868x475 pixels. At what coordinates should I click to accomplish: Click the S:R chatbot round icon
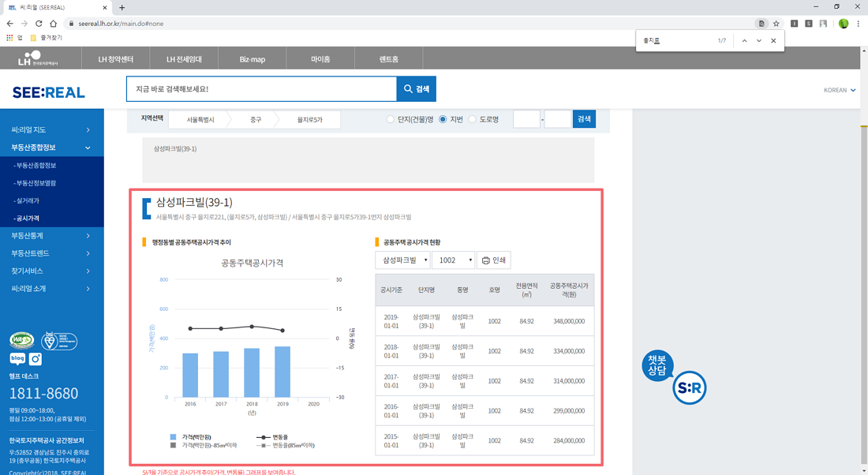(689, 387)
